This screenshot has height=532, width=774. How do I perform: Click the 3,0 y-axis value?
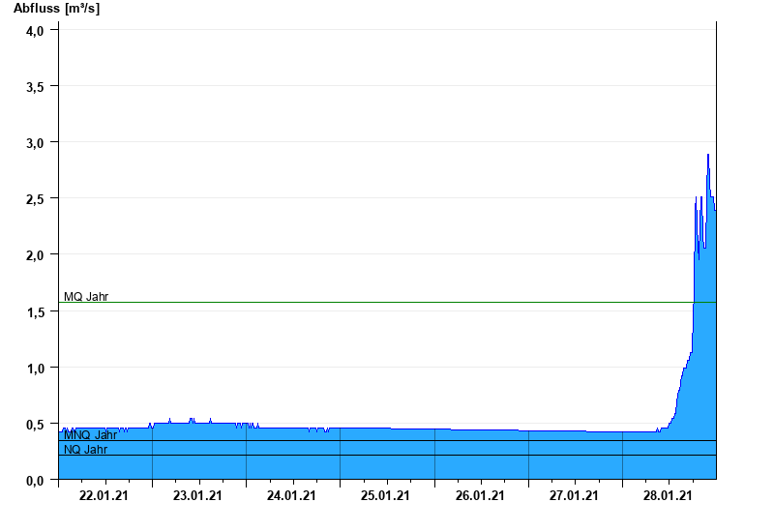tap(36, 142)
